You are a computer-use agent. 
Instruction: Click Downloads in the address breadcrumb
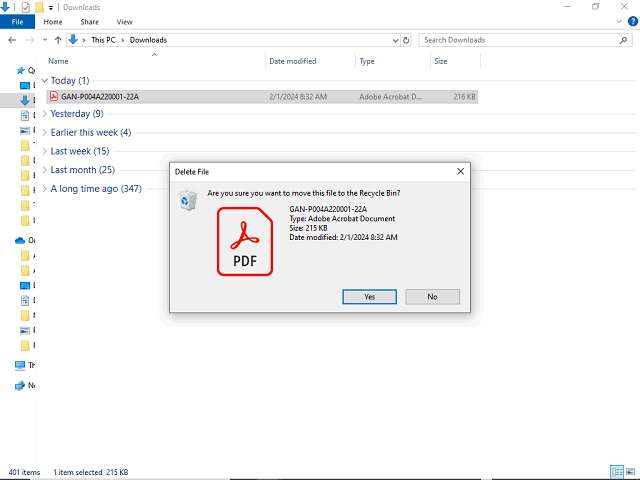(x=148, y=40)
